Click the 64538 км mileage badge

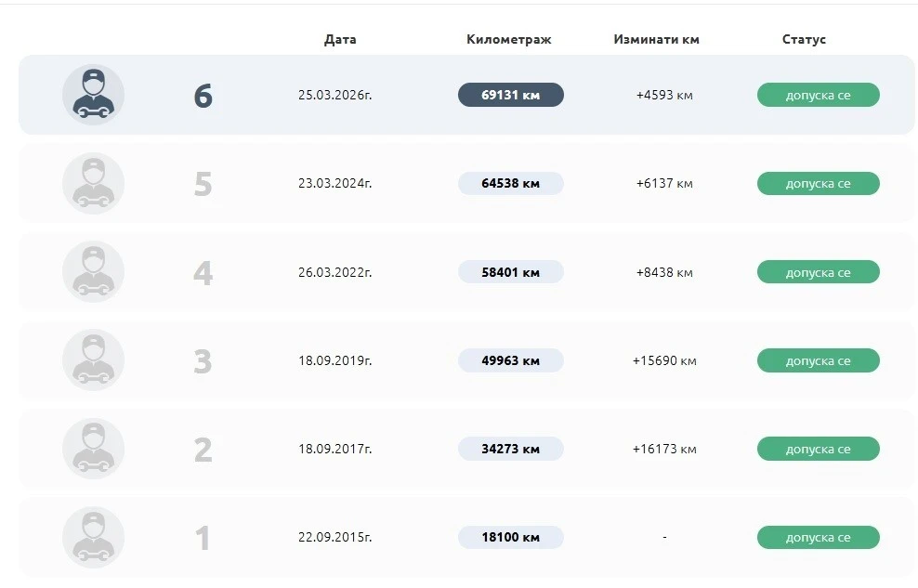click(x=510, y=183)
